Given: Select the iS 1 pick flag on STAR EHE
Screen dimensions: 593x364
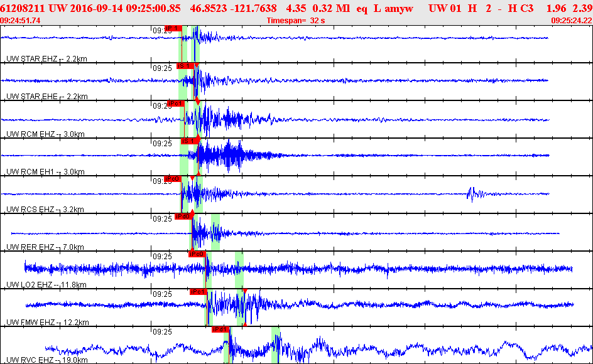Looking at the screenshot, I should pos(185,66).
